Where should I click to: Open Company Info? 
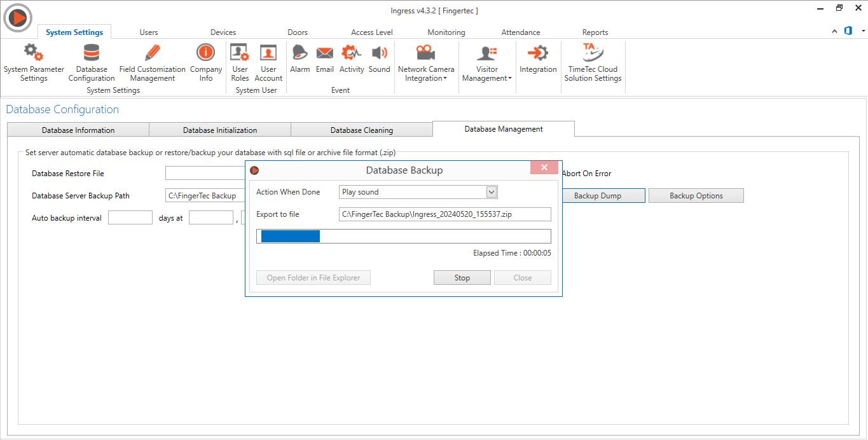pyautogui.click(x=206, y=63)
